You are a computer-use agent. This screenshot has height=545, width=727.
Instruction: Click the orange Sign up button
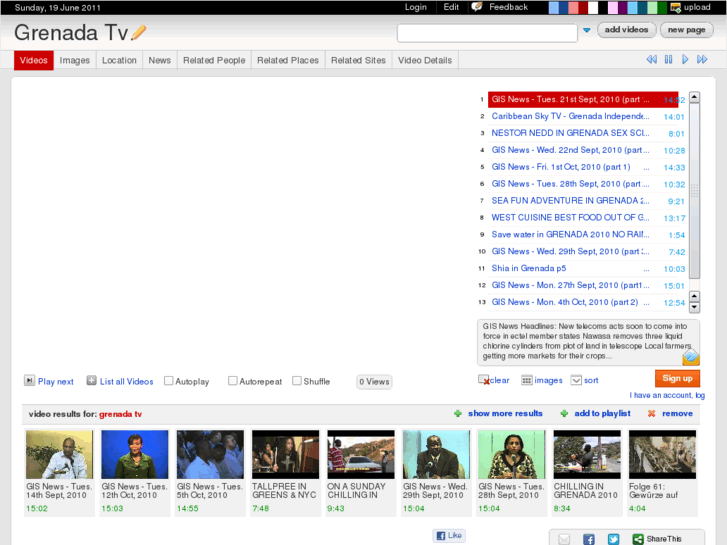[677, 378]
